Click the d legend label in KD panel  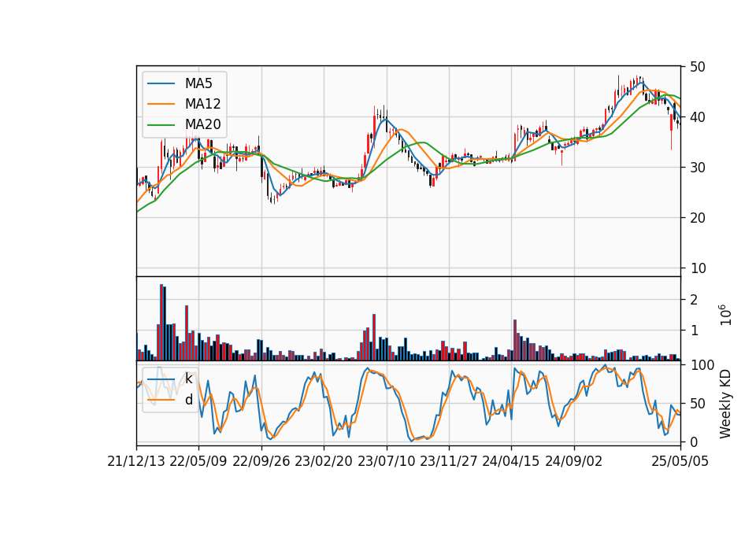click(x=188, y=400)
